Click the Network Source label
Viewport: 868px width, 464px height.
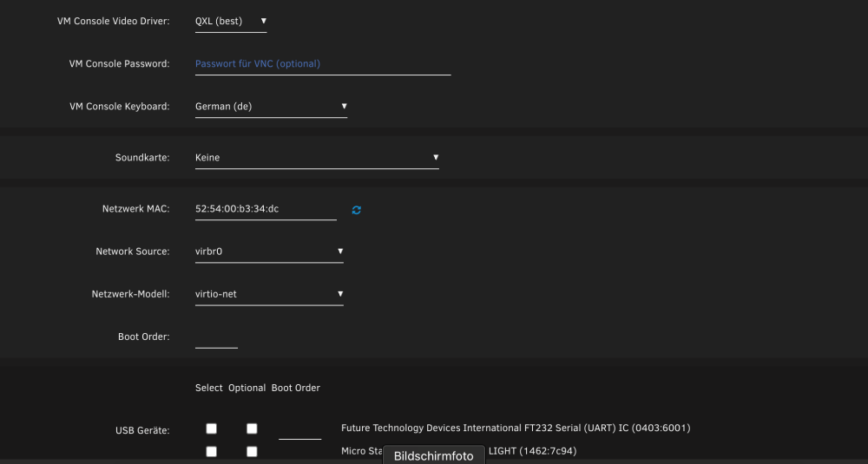coord(133,252)
